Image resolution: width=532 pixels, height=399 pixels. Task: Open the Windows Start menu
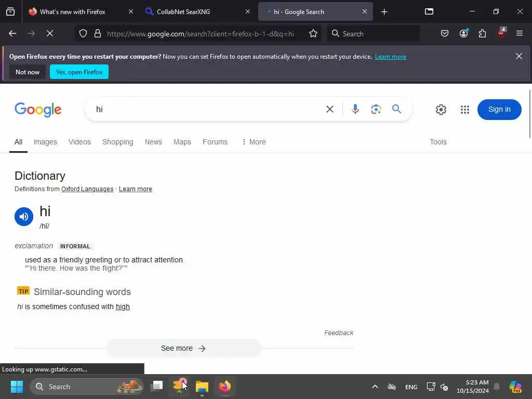pos(17,387)
